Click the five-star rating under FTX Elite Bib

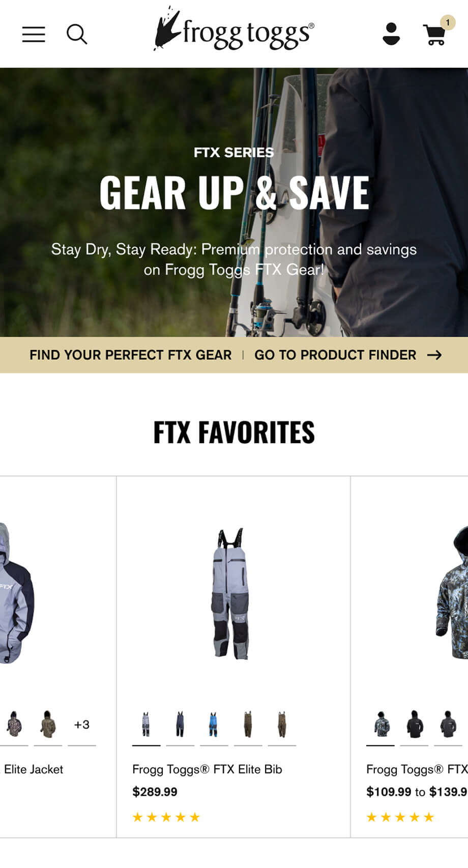(166, 817)
